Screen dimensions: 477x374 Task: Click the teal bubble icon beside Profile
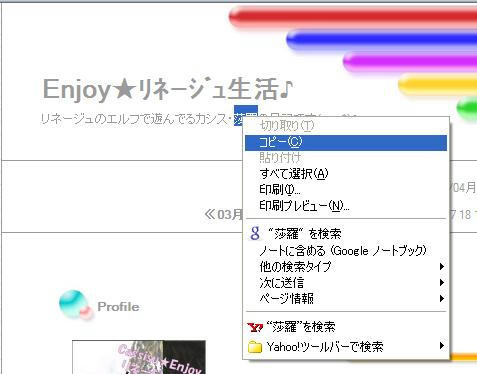pos(76,305)
